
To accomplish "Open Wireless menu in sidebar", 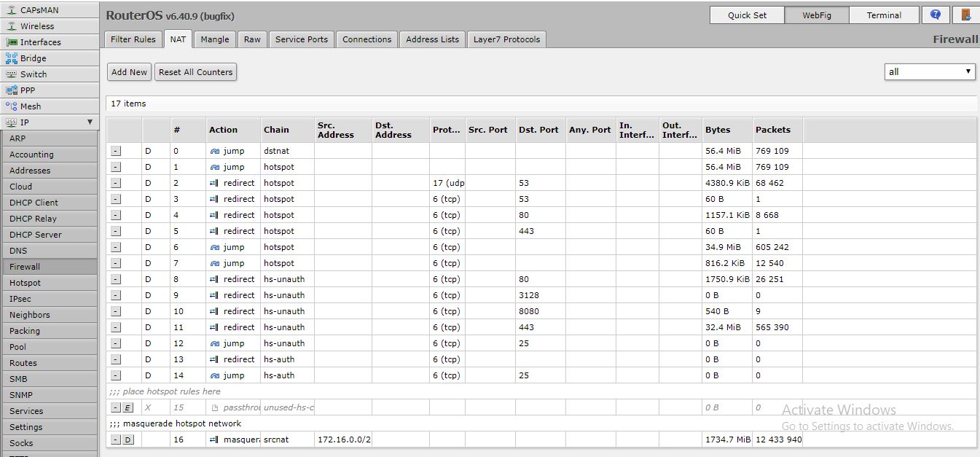I will [x=49, y=26].
